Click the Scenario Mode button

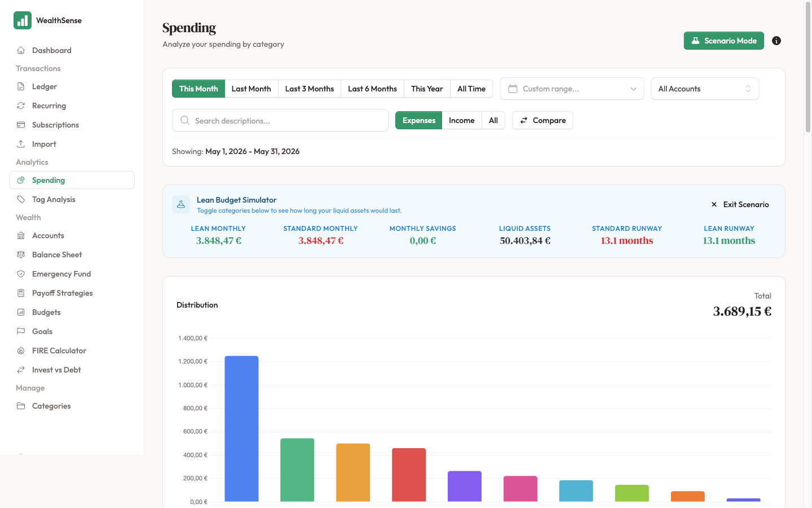724,41
